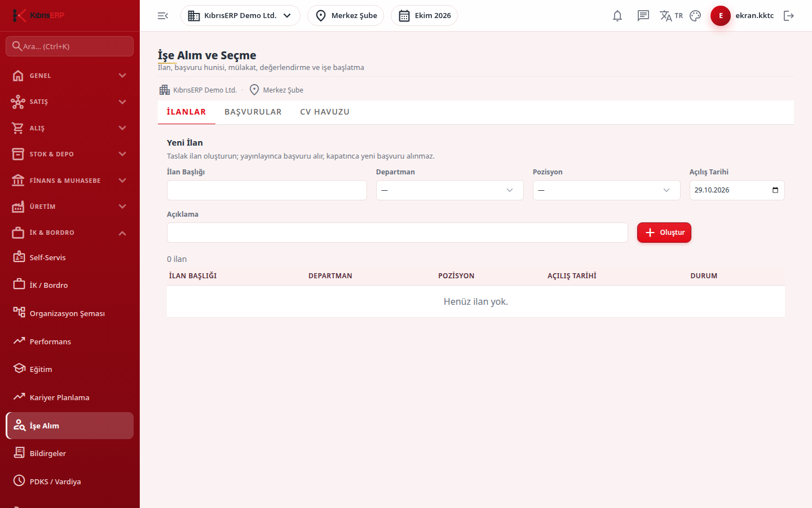Open the calendar picker in Açılış Tarihi

point(775,190)
